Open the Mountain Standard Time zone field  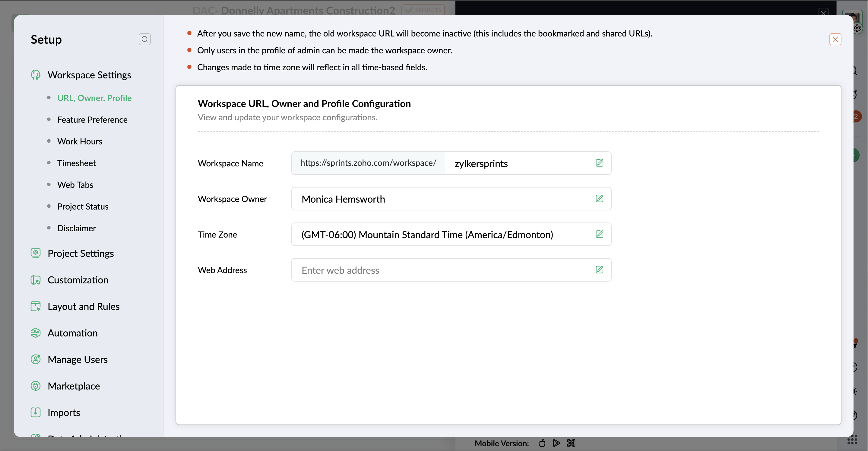[451, 234]
